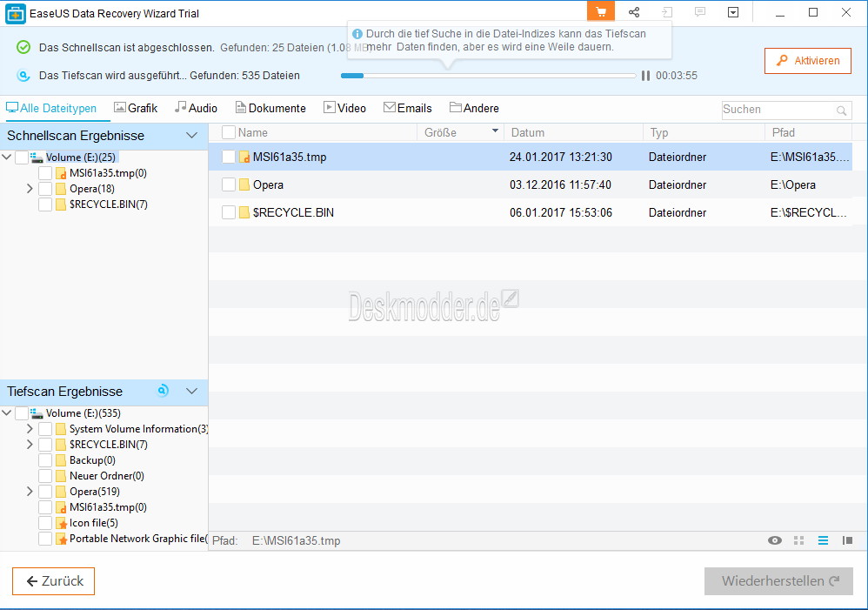Sort by the Typ column header
The image size is (868, 610).
click(704, 132)
